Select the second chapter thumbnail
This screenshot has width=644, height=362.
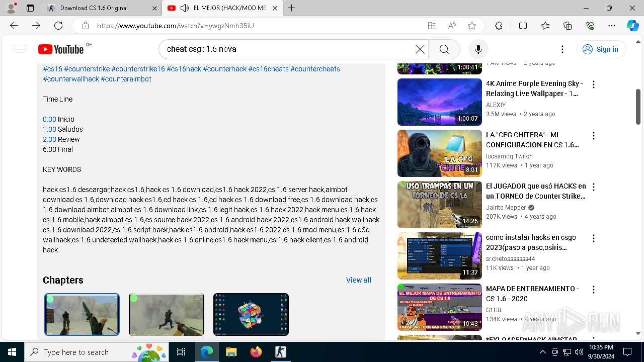pos(167,314)
